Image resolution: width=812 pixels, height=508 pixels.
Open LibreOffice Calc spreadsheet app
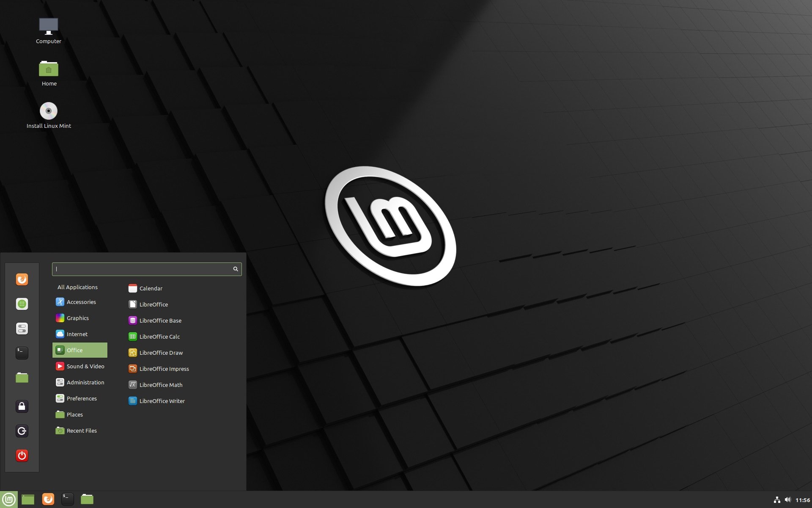[x=159, y=336]
